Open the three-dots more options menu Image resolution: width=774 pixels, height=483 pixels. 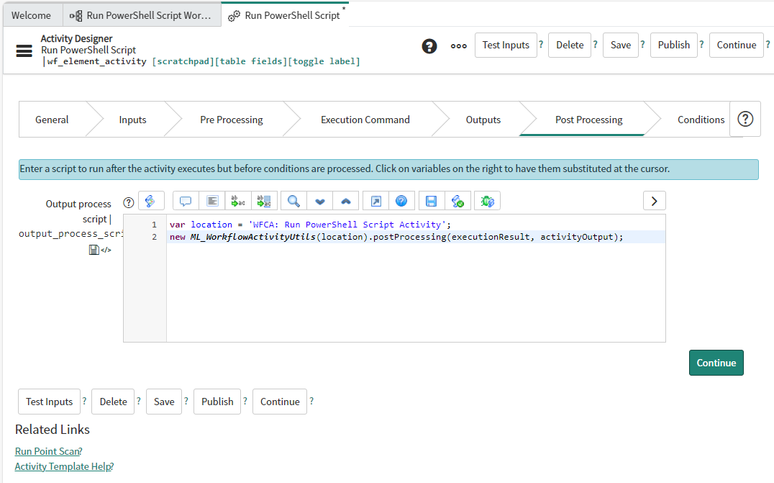coord(459,46)
